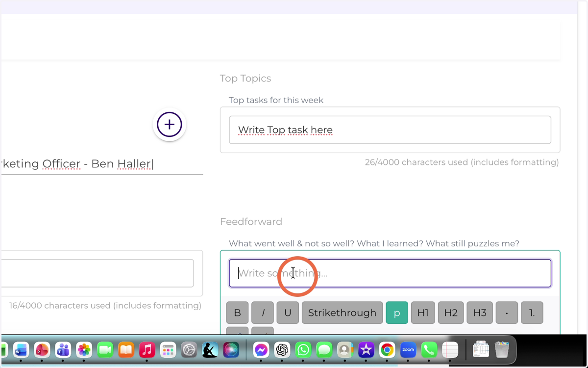Open Launchpad from the dock
The image size is (588, 368).
(168, 350)
